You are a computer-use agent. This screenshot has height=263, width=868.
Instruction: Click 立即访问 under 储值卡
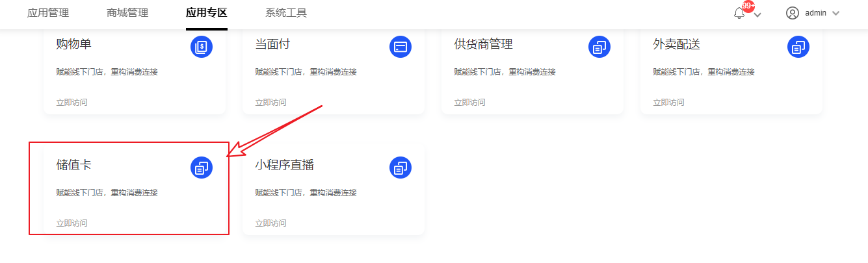click(x=72, y=223)
